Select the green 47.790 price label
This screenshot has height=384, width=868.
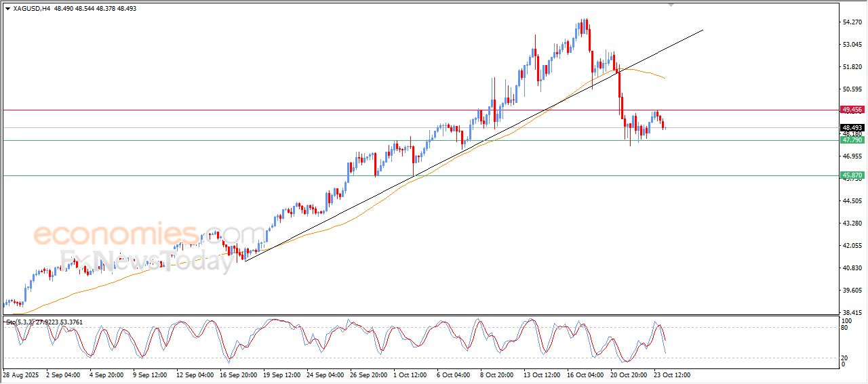851,140
